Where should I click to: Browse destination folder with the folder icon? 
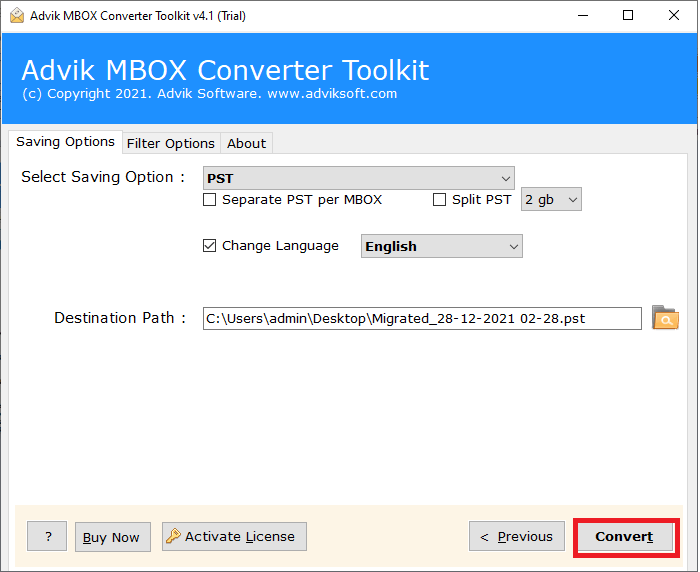click(665, 317)
